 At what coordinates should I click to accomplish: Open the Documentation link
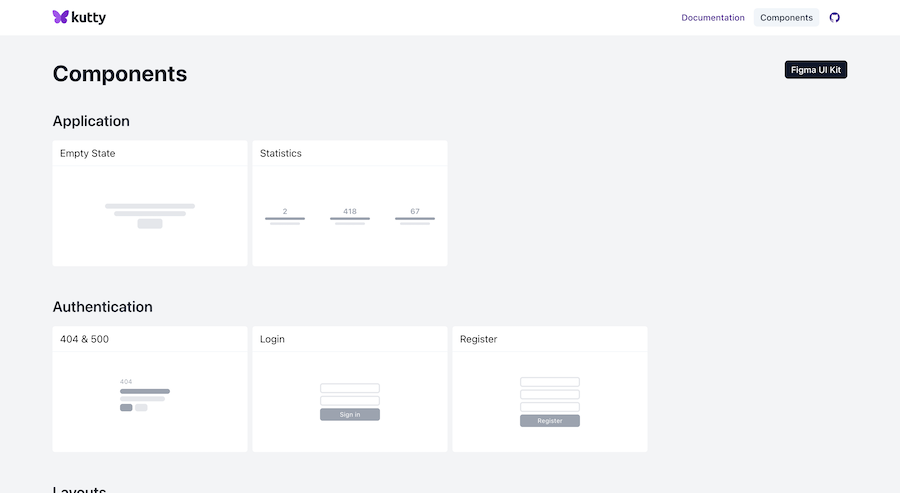click(713, 17)
